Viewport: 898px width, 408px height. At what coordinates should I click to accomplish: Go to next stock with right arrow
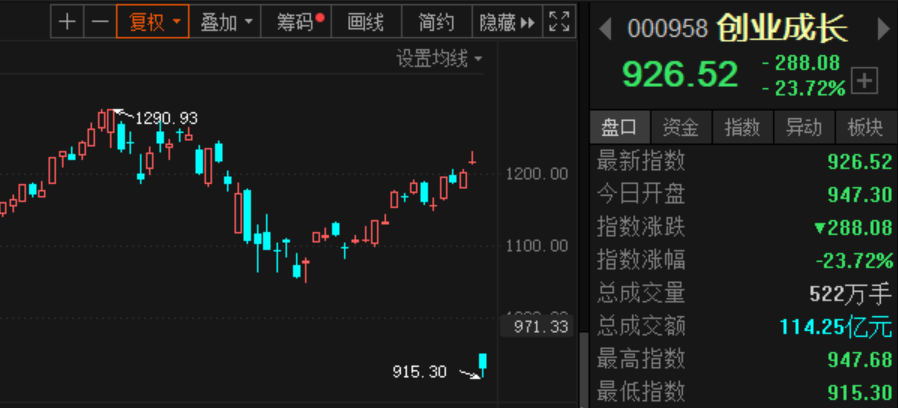point(884,29)
